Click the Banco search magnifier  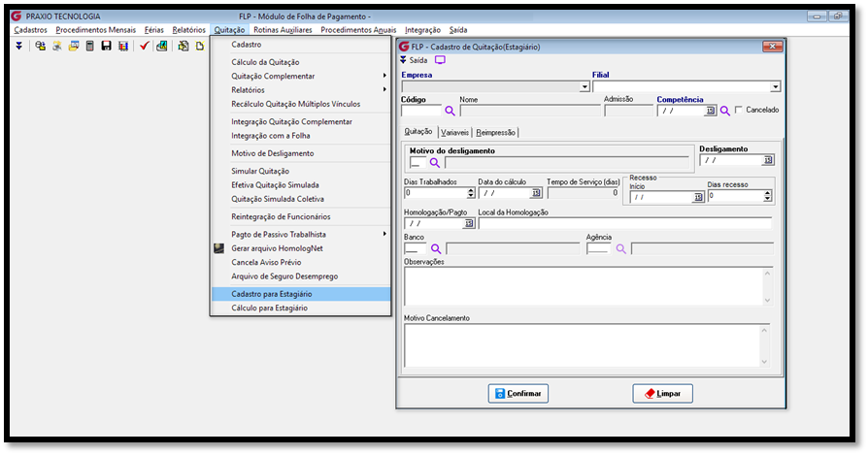point(436,249)
